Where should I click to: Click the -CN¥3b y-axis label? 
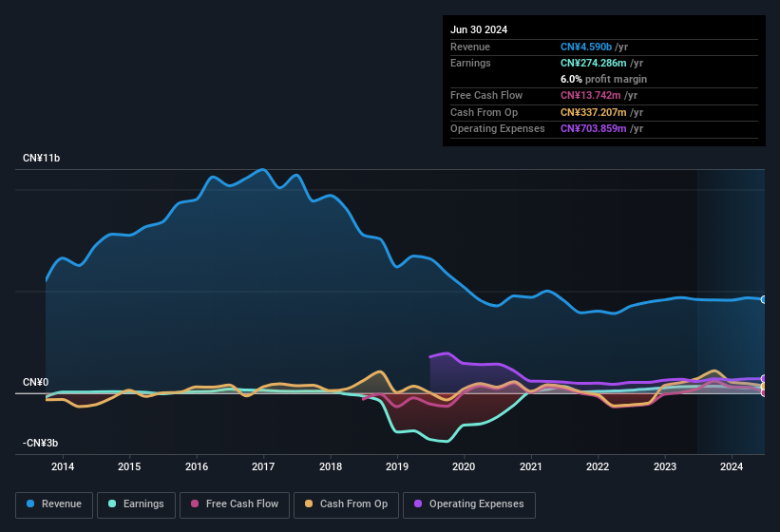[x=40, y=443]
